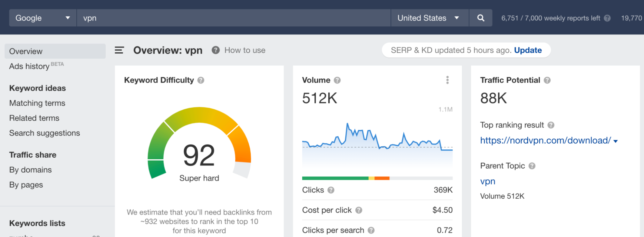Click the keyword input field containing vpn
The image size is (644, 237).
233,18
